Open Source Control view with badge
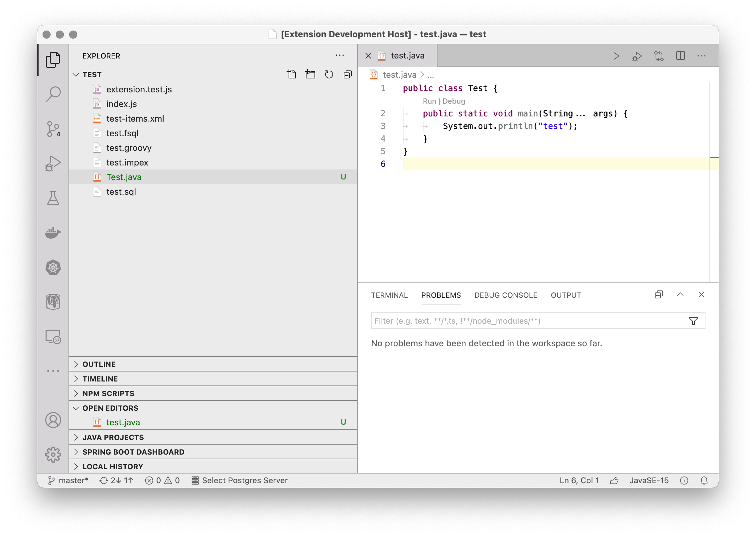The image size is (756, 537). [53, 129]
